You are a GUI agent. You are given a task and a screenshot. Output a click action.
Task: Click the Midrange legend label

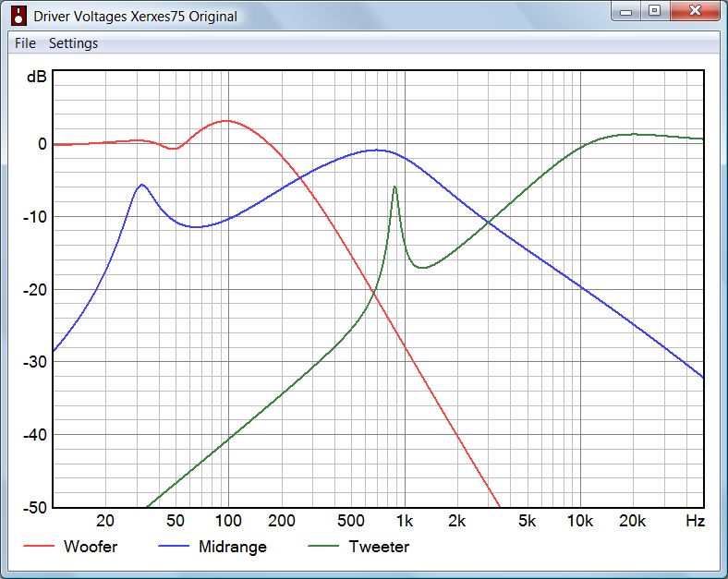tap(233, 547)
